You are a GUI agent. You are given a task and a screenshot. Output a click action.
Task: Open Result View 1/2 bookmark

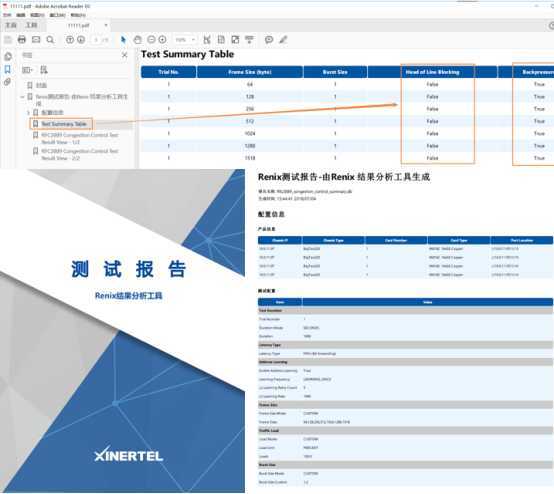[79, 138]
